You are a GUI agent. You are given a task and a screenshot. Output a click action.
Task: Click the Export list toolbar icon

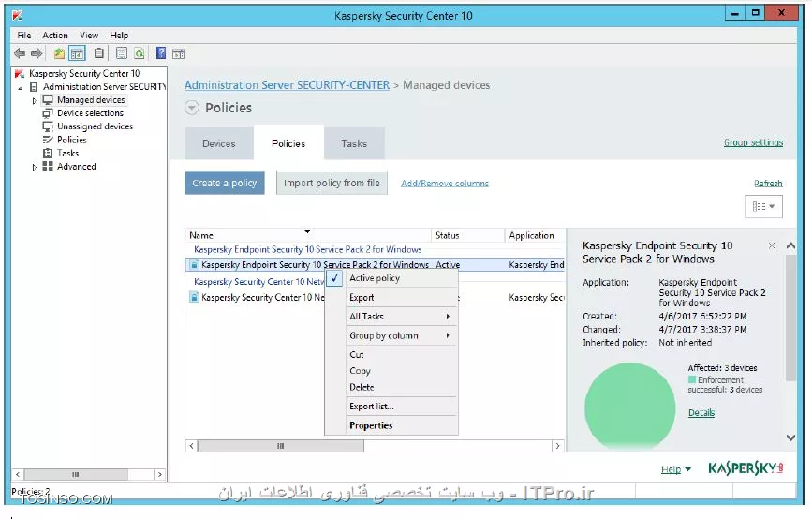tap(122, 52)
